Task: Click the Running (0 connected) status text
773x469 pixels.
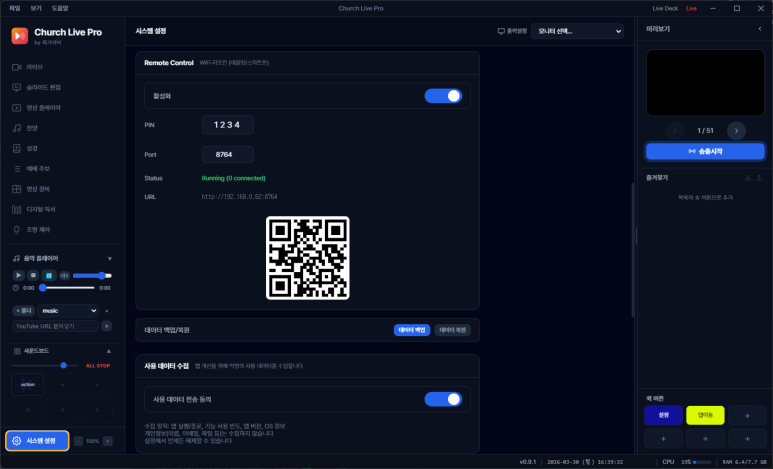Action: tap(233, 178)
